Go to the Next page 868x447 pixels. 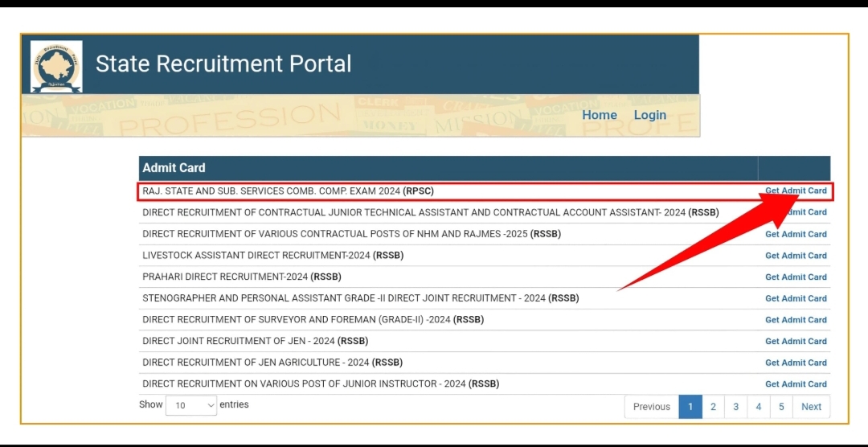click(x=811, y=407)
